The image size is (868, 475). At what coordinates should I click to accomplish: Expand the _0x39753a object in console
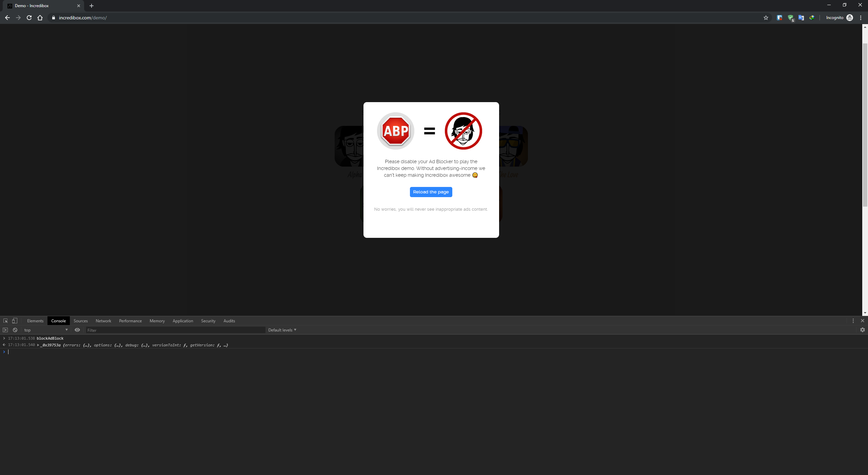[x=38, y=345]
